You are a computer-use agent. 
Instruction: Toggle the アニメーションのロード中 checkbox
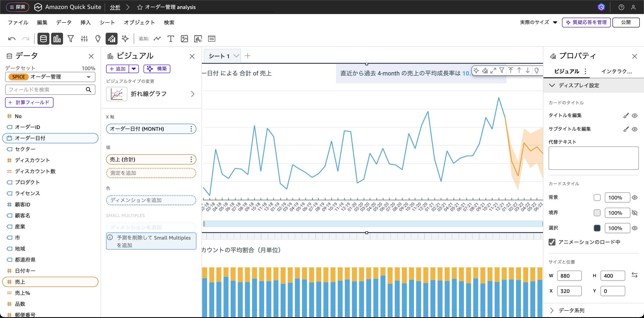[552, 242]
